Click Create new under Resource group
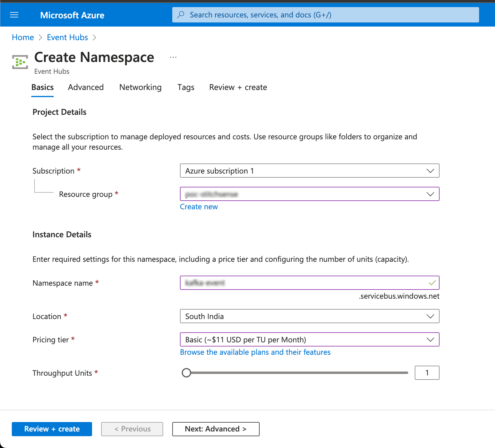Image resolution: width=495 pixels, height=448 pixels. pyautogui.click(x=199, y=207)
